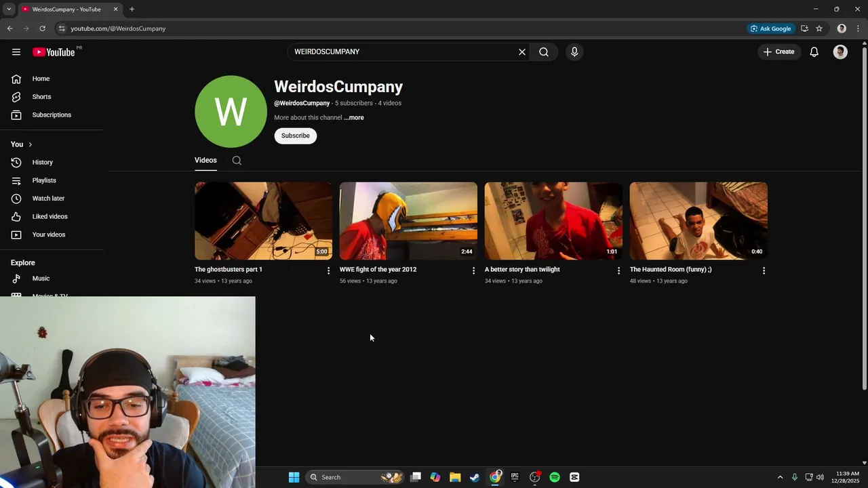This screenshot has height=488, width=868.
Task: Open the volume control in system tray
Action: click(821, 477)
